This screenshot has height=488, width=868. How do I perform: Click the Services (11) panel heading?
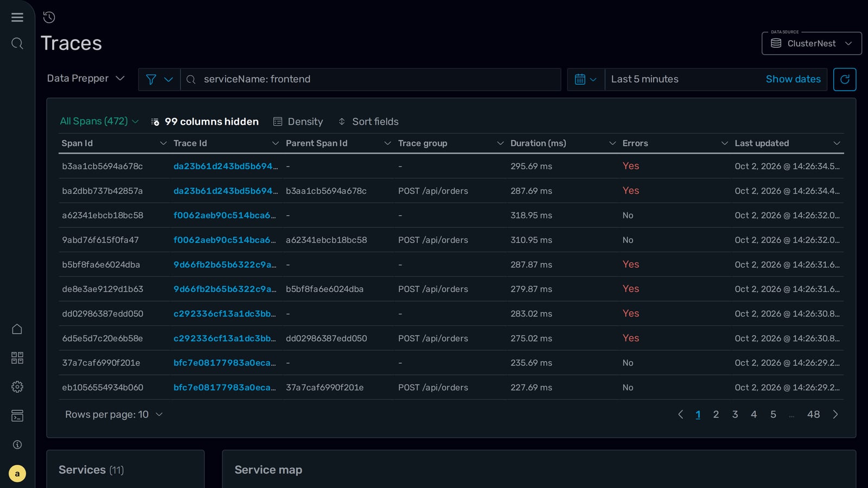tap(91, 470)
